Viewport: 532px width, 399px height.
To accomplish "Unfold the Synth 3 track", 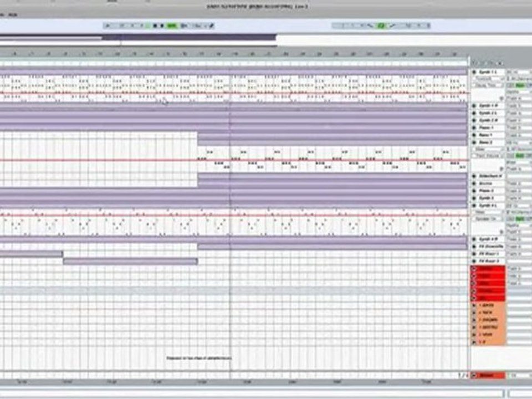I will tap(474, 198).
